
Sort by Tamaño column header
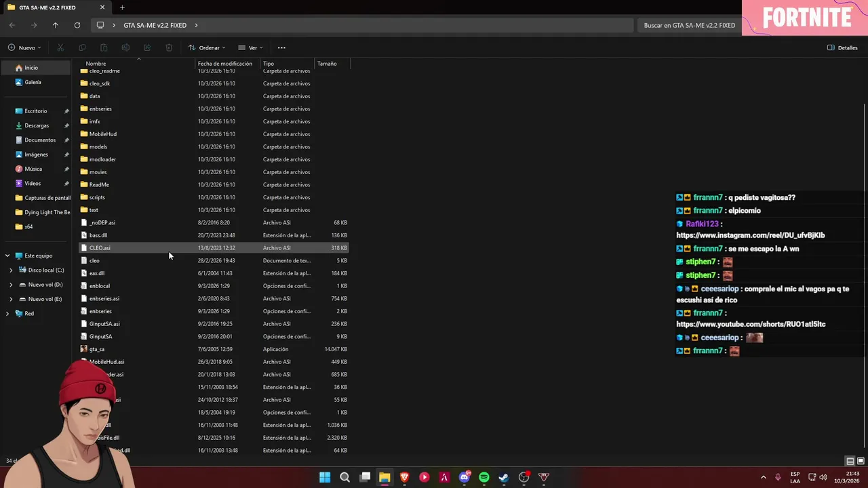coord(327,63)
